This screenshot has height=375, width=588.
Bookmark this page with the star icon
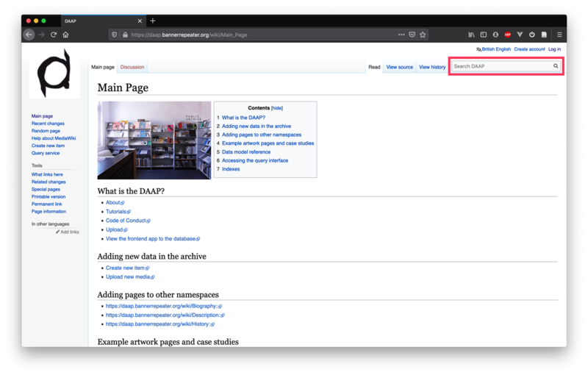click(x=423, y=35)
